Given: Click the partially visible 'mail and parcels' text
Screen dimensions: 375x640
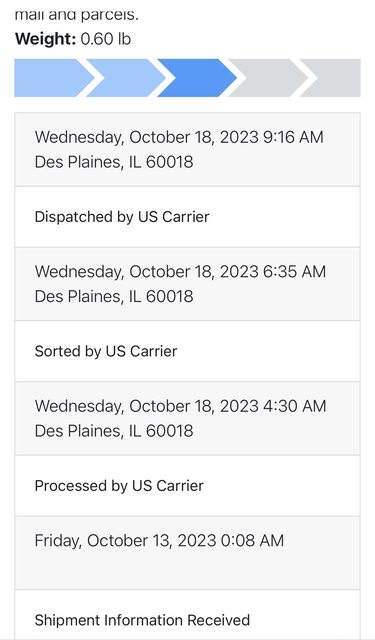Looking at the screenshot, I should (x=76, y=15).
